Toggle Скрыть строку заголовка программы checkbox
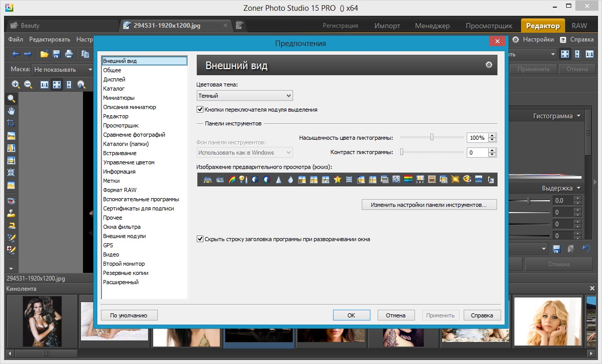Image resolution: width=602 pixels, height=364 pixels. point(200,239)
